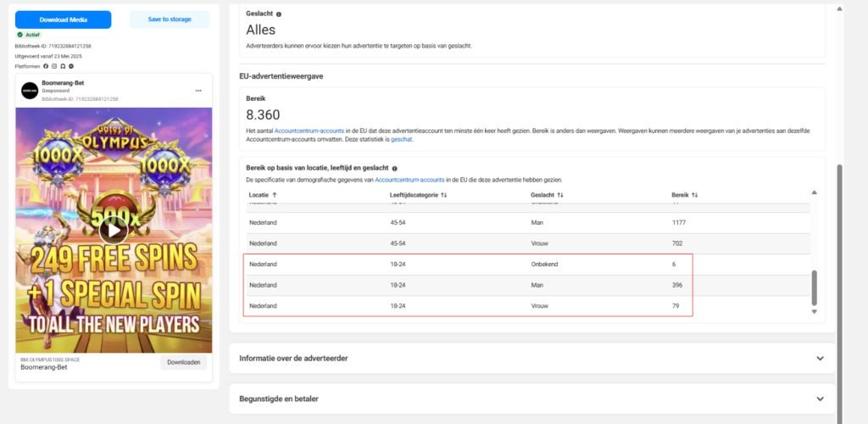Click the Download Media button

coord(63,20)
